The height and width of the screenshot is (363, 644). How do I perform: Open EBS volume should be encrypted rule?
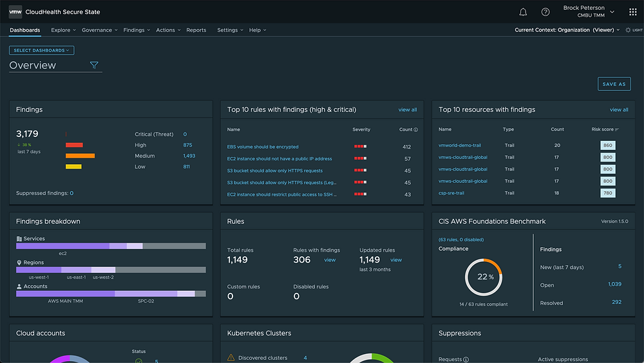[x=263, y=147]
